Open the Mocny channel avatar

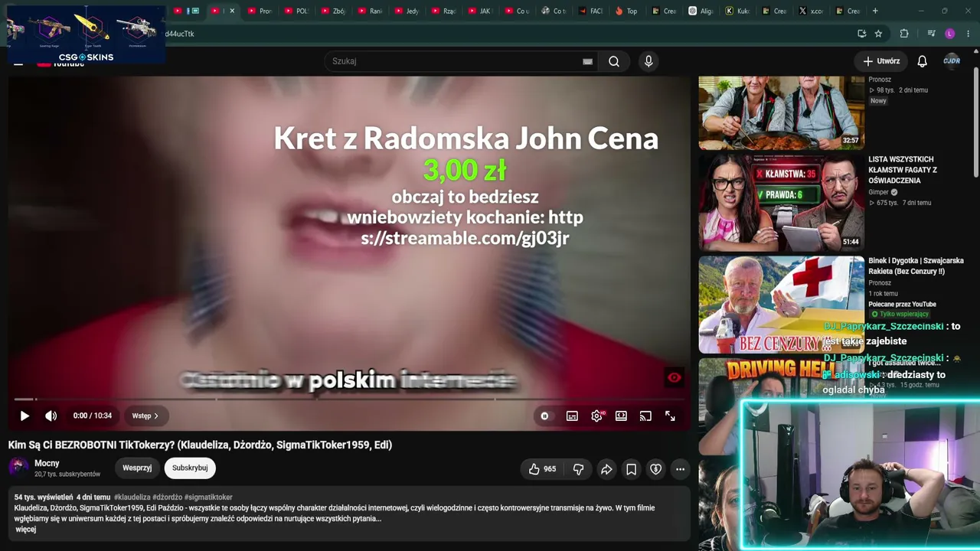pyautogui.click(x=18, y=468)
